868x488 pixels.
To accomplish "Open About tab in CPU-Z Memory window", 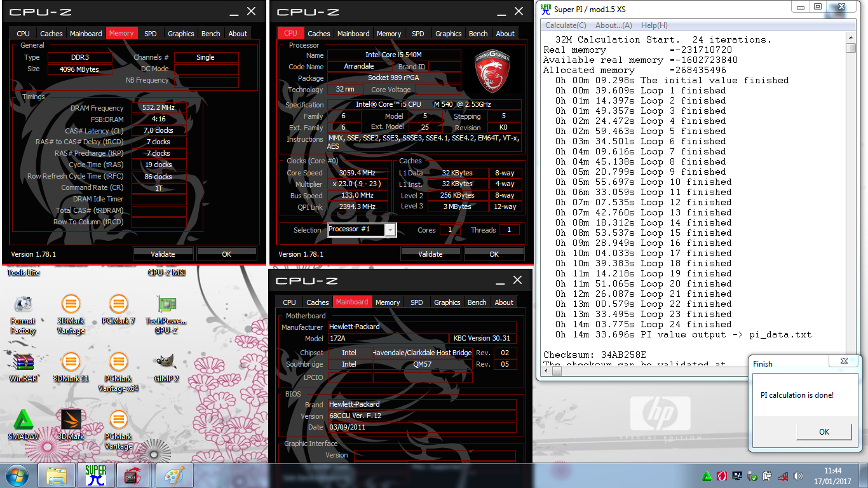I will [x=238, y=34].
